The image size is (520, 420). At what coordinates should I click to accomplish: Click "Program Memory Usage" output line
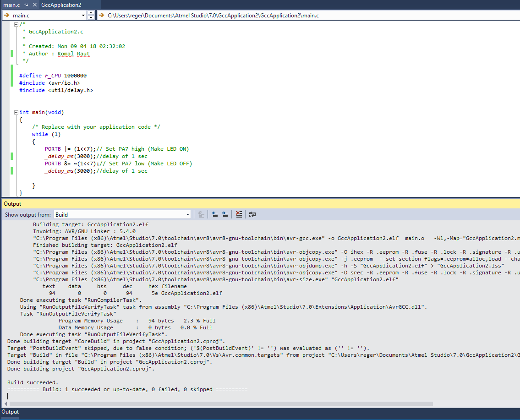click(137, 321)
